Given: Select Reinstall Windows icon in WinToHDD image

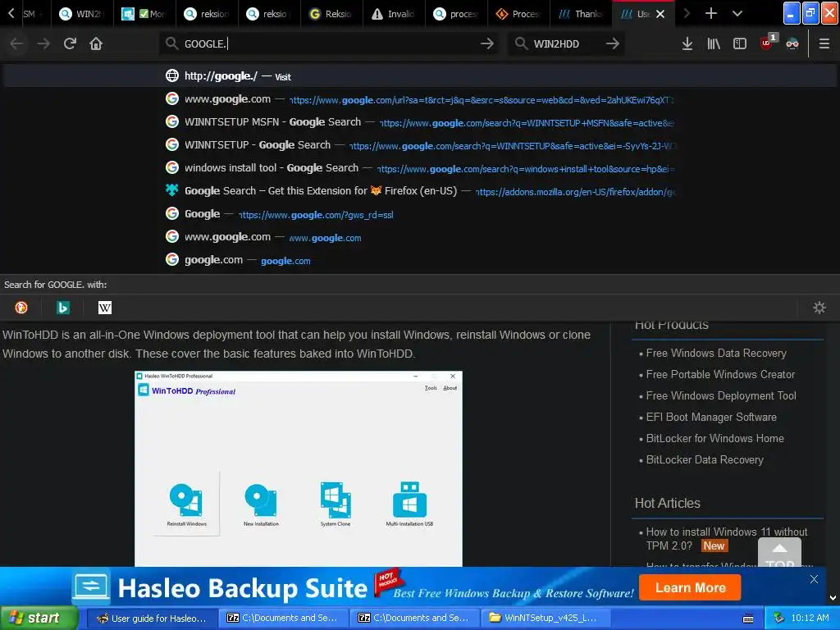Looking at the screenshot, I should coord(186,504).
